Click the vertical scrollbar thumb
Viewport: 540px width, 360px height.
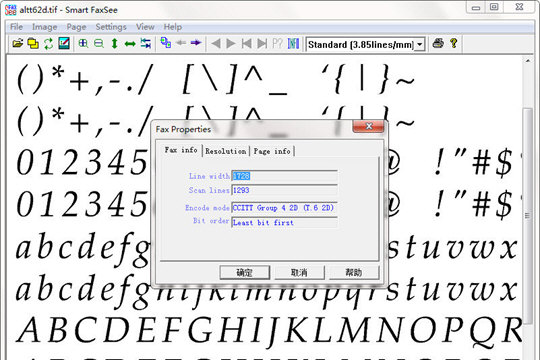(x=528, y=216)
